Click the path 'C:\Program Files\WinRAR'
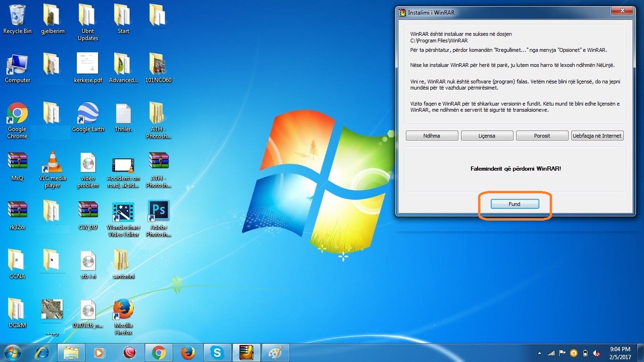 pos(439,41)
